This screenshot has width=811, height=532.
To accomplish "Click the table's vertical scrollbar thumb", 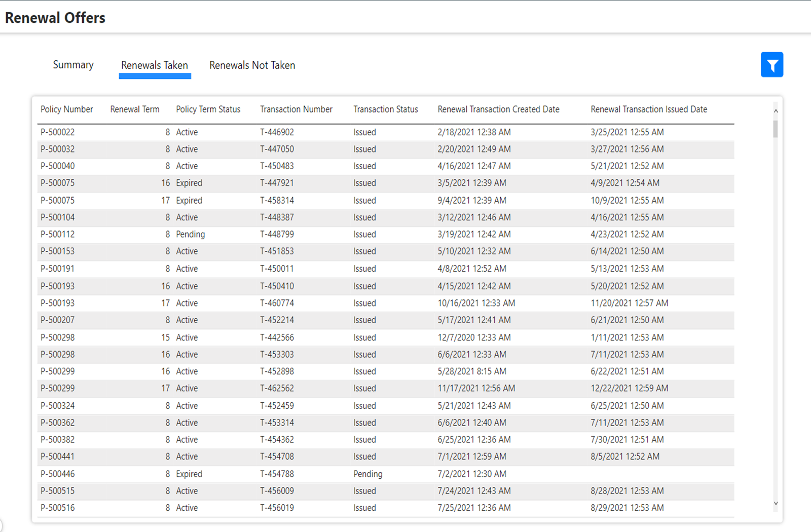I will point(776,129).
